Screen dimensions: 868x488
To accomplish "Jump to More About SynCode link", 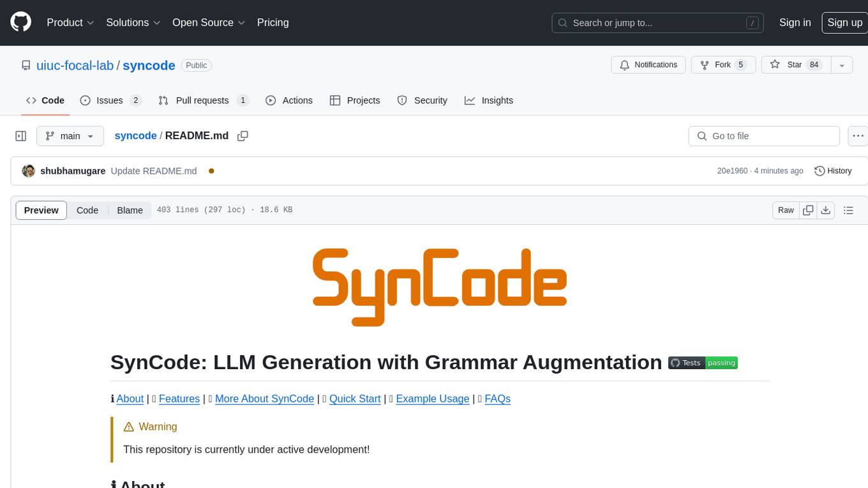I will tap(264, 399).
